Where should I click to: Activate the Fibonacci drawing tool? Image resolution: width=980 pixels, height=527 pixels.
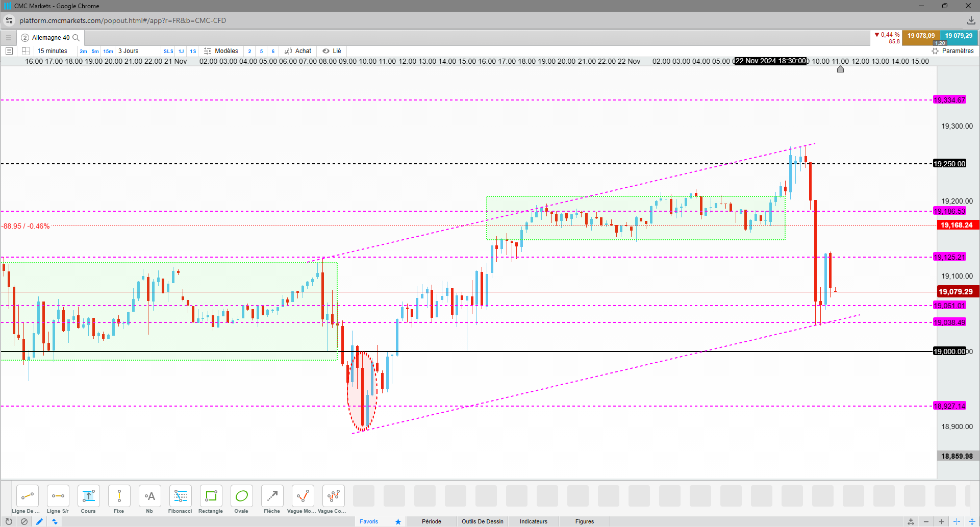tap(181, 496)
